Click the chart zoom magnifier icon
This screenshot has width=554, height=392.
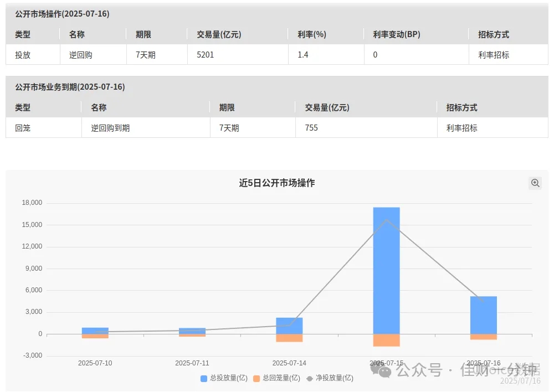[535, 183]
